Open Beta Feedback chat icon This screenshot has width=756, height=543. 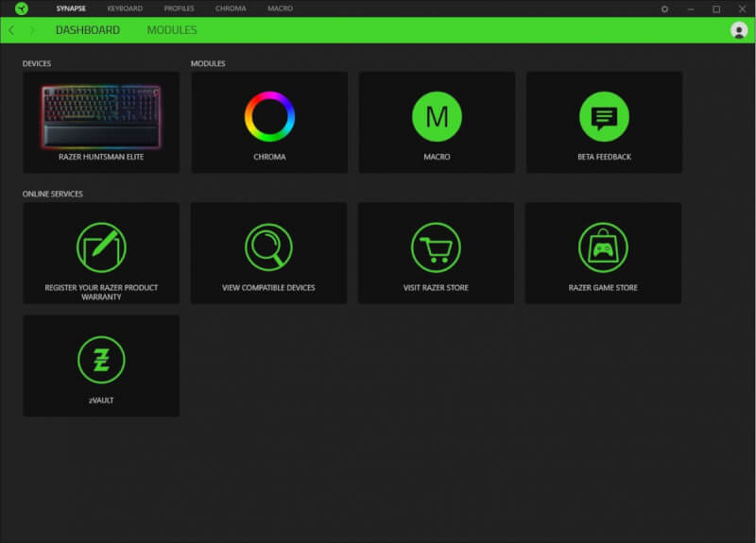coord(604,116)
